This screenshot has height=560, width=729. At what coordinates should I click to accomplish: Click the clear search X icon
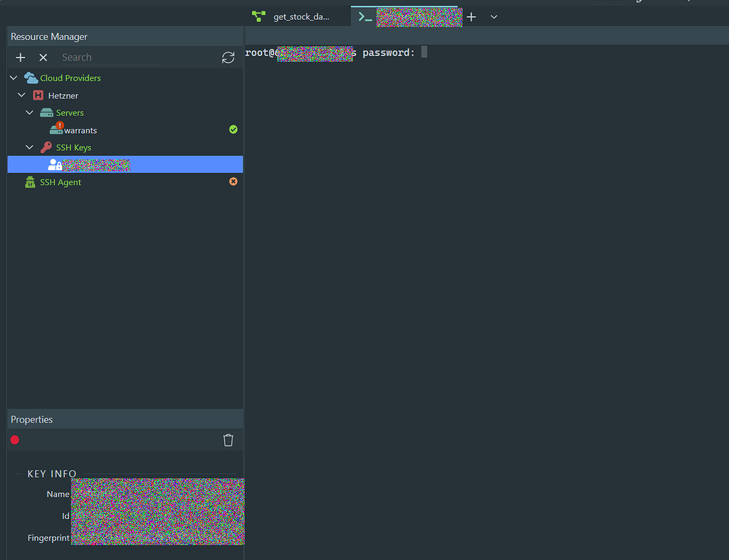point(43,57)
